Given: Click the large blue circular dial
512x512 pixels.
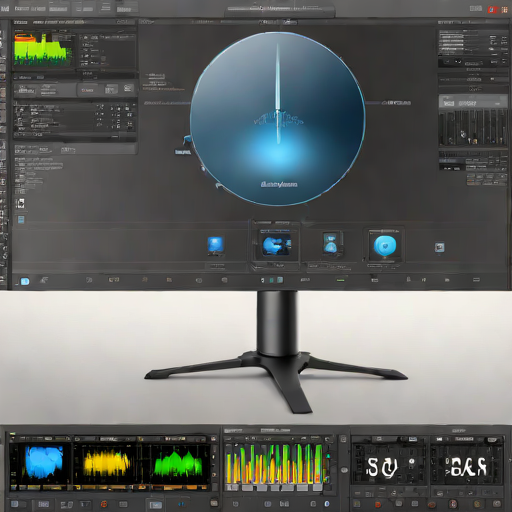Looking at the screenshot, I should [278, 119].
